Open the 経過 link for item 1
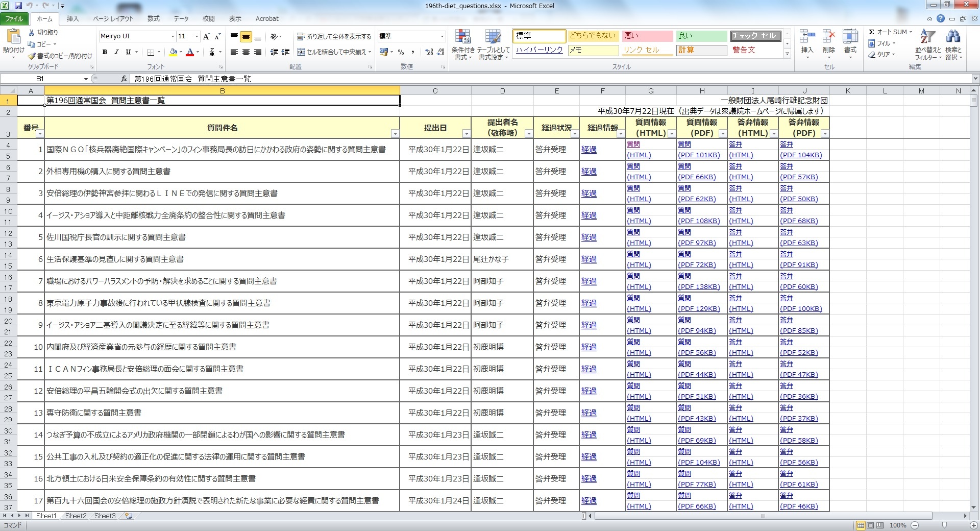 589,150
